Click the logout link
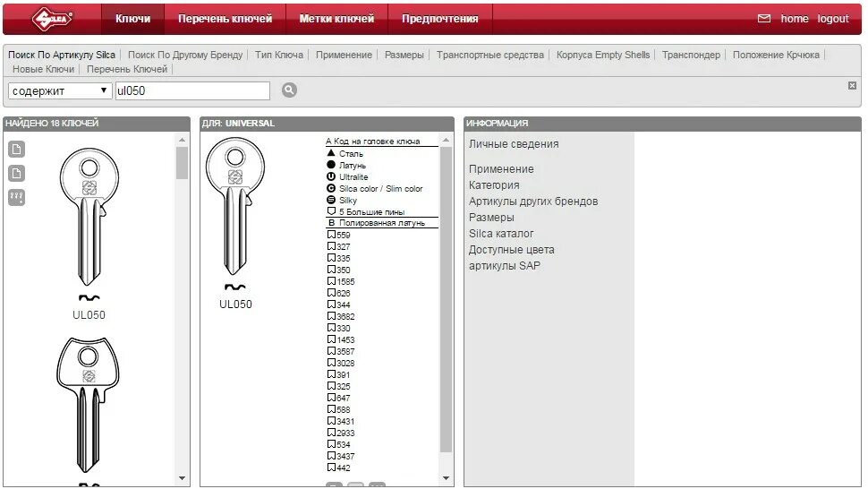The height and width of the screenshot is (489, 868). pos(833,19)
